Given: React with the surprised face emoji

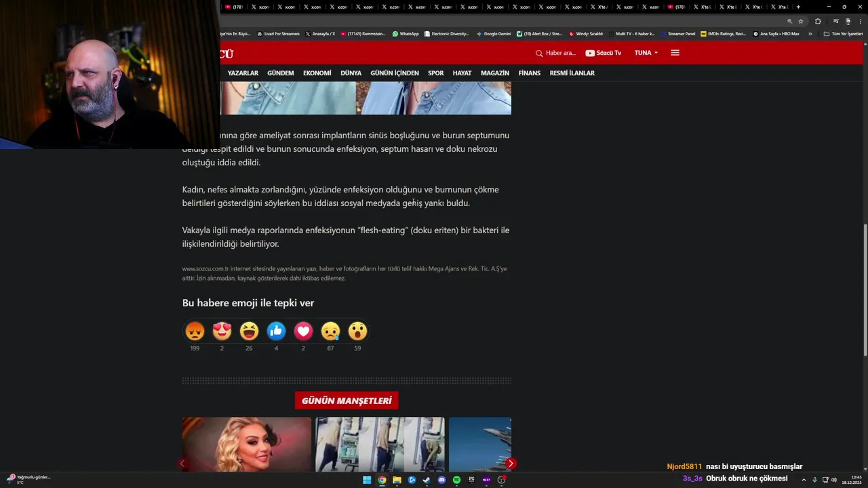Looking at the screenshot, I should click(x=357, y=331).
